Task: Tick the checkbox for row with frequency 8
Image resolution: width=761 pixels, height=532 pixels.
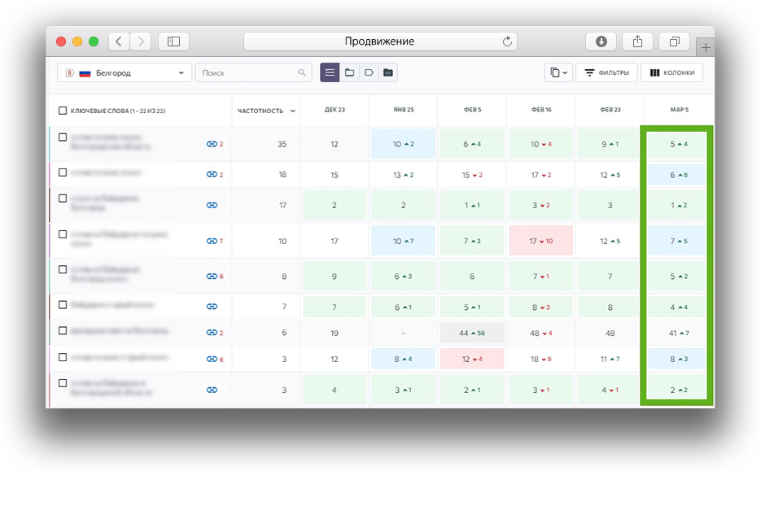Action: [x=63, y=269]
